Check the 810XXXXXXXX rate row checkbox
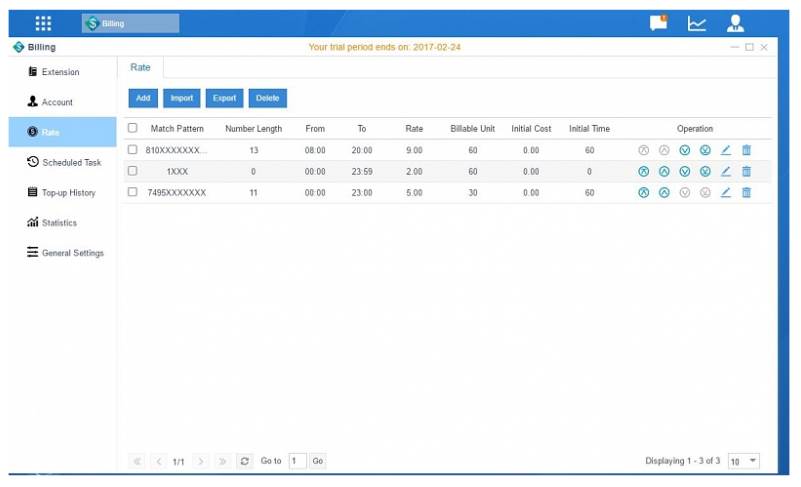This screenshot has height=487, width=801. [x=132, y=150]
